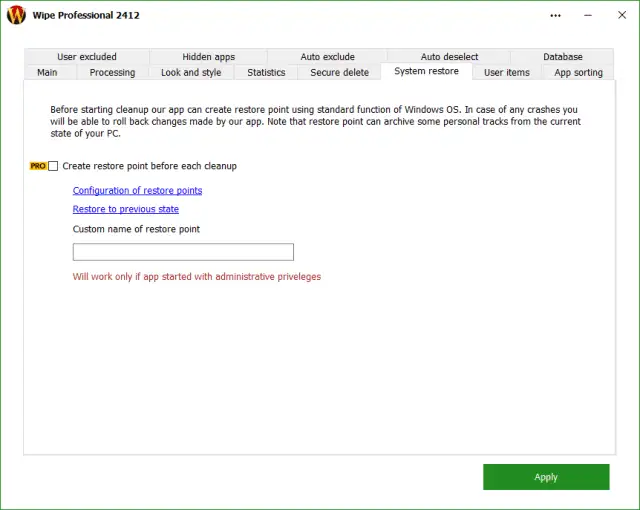Close the Wipe Professional window
The image size is (640, 510).
click(622, 15)
